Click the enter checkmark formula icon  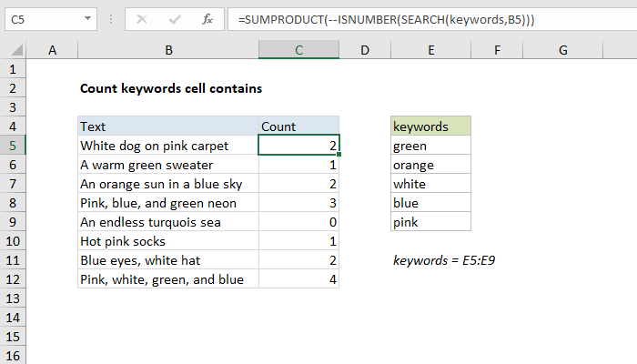175,19
